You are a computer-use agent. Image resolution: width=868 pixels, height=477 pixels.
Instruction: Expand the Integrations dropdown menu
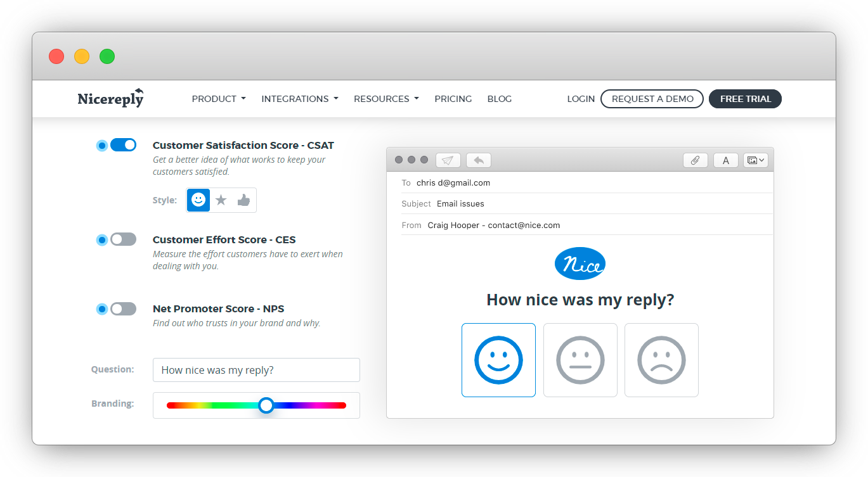pyautogui.click(x=299, y=99)
